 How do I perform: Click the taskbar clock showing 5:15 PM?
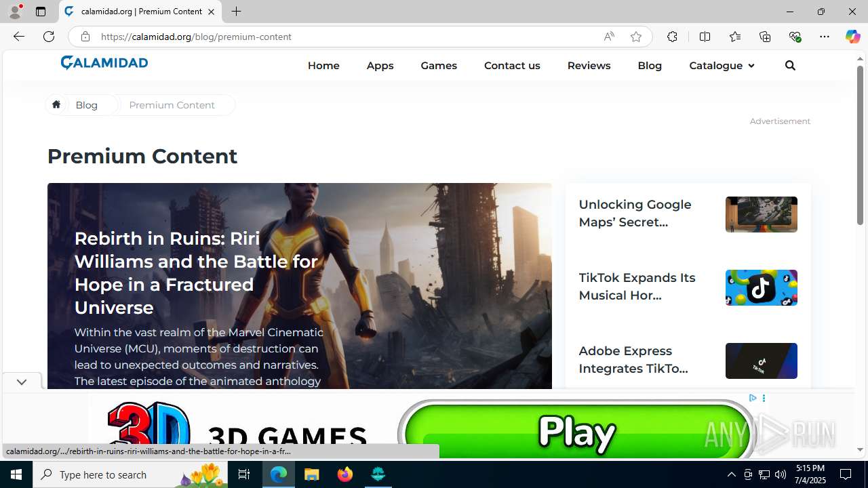click(810, 474)
